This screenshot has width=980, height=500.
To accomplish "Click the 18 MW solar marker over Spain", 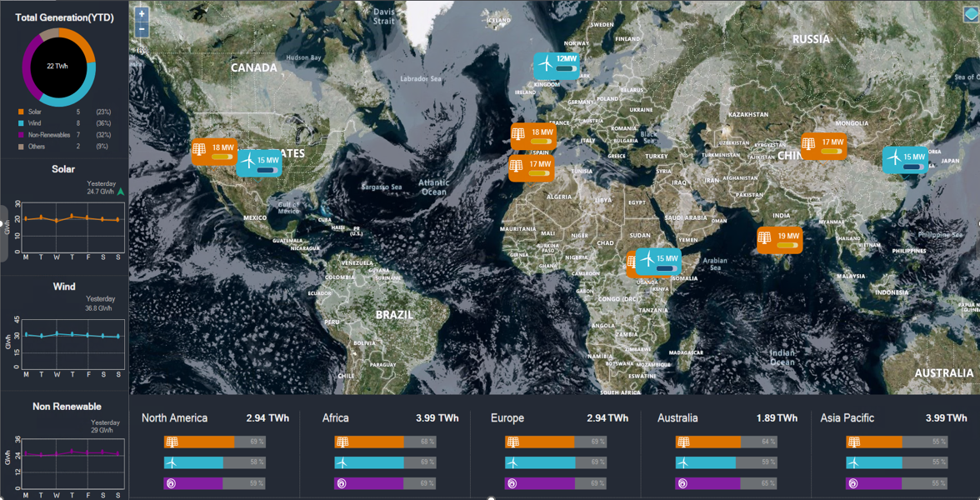I will pos(532,136).
